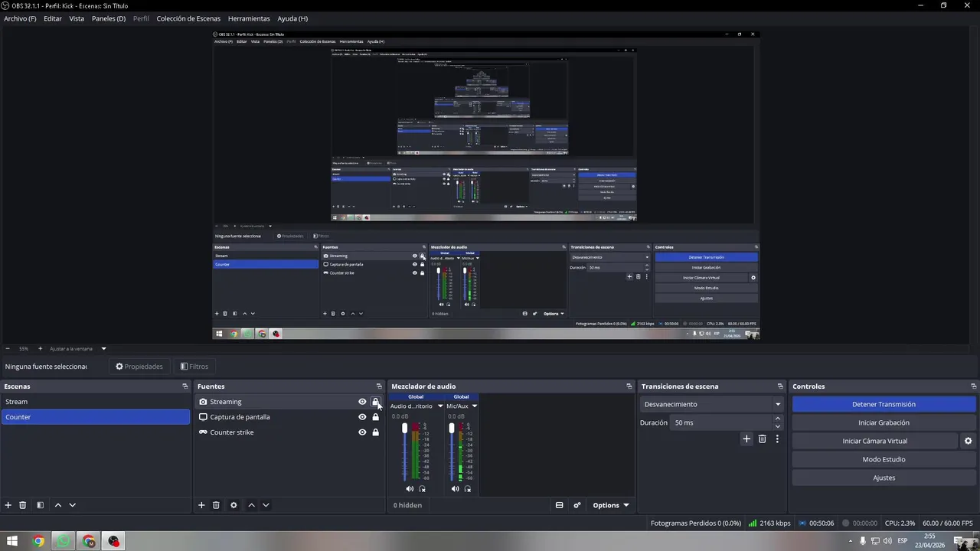
Task: Toggle monitoring headphone icon for desktop audio
Action: click(x=422, y=489)
